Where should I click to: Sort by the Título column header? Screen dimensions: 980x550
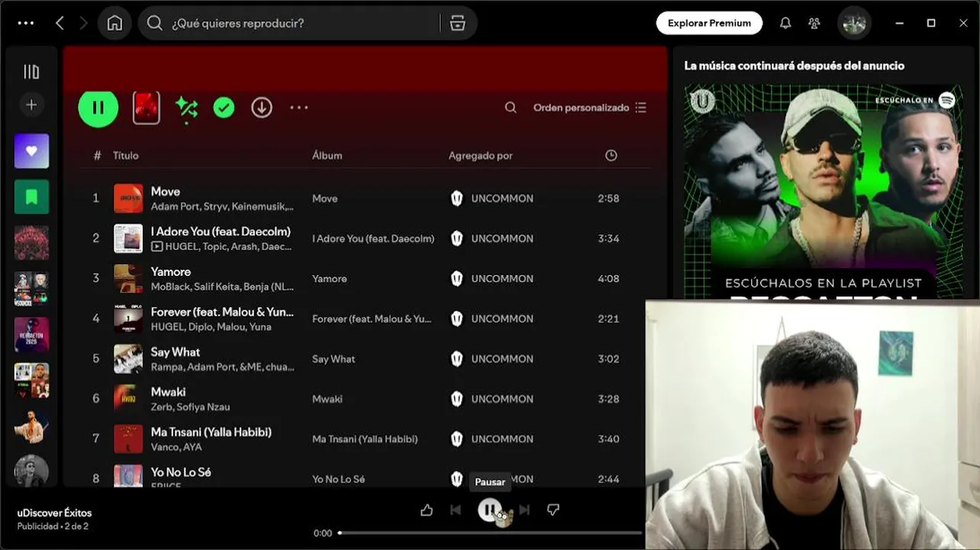coord(126,155)
